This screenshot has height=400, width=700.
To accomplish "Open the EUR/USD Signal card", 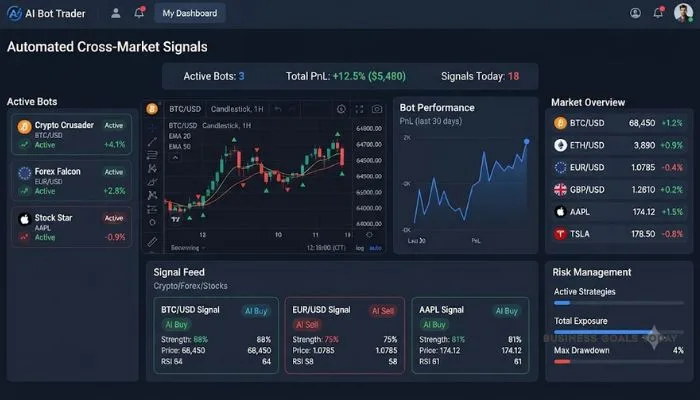I will tap(345, 335).
